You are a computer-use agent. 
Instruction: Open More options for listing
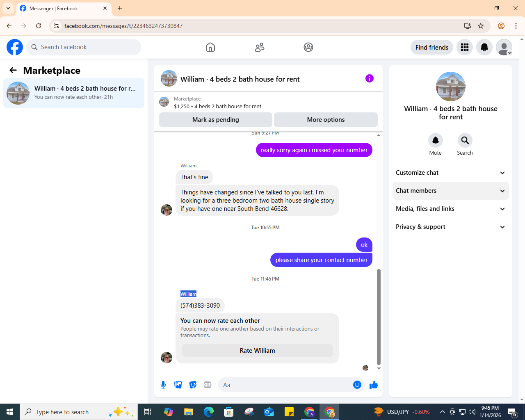pos(326,120)
